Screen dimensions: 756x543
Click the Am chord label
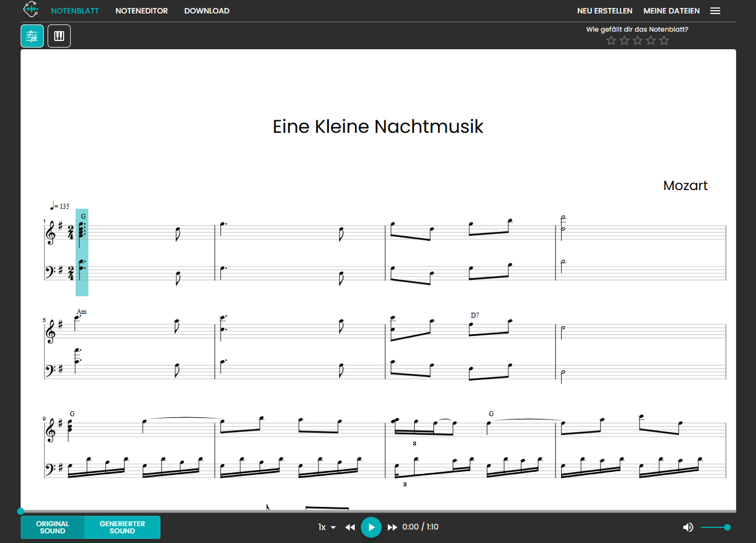pyautogui.click(x=82, y=311)
